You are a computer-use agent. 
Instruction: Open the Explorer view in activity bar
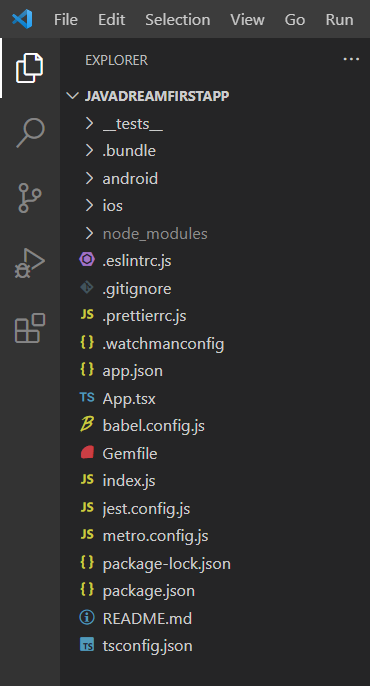pos(30,68)
